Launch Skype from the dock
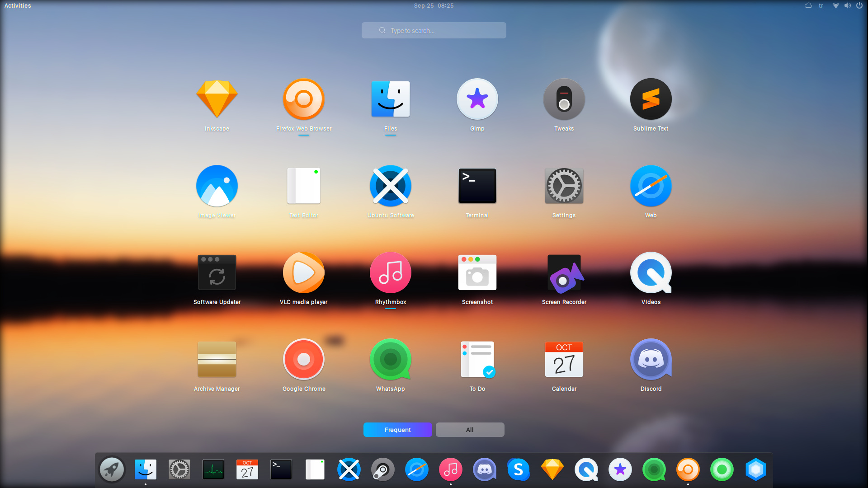Image resolution: width=868 pixels, height=488 pixels. point(519,470)
